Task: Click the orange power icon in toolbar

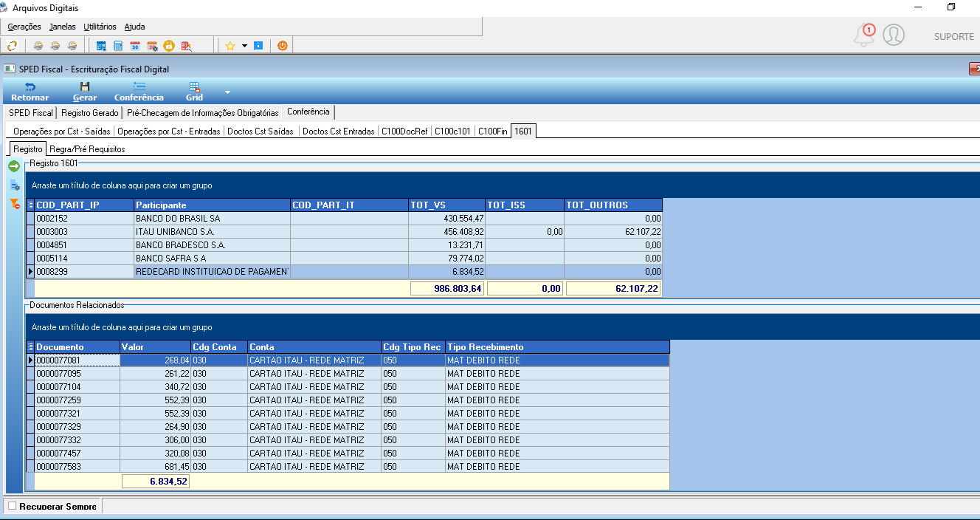Action: [x=282, y=46]
